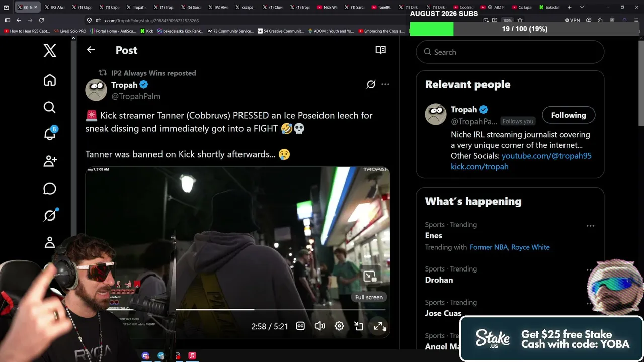Open the browser extensions puzzle icon
The width and height of the screenshot is (644, 362).
(600, 20)
